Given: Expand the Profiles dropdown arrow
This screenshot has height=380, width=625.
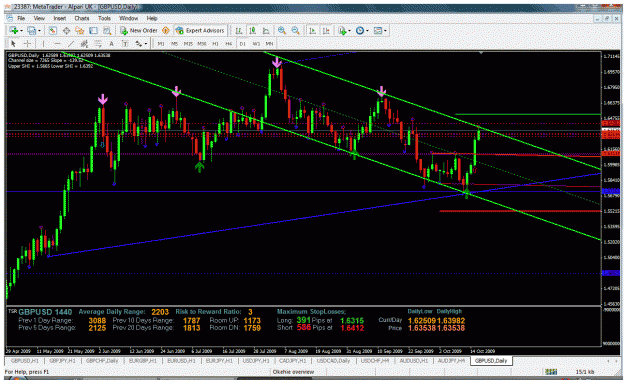Looking at the screenshot, I should tap(39, 31).
